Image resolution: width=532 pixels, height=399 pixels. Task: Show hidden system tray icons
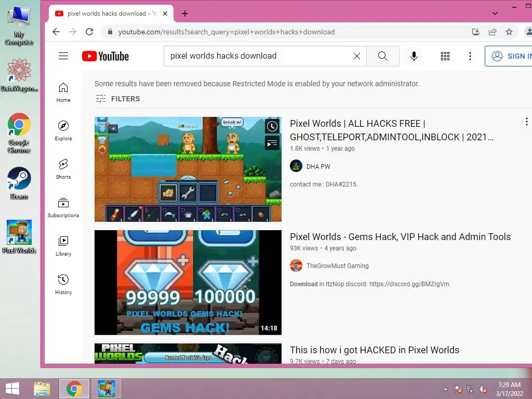point(445,389)
